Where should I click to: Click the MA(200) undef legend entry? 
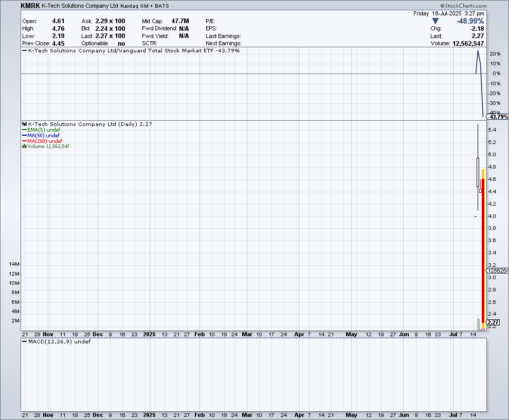click(42, 141)
